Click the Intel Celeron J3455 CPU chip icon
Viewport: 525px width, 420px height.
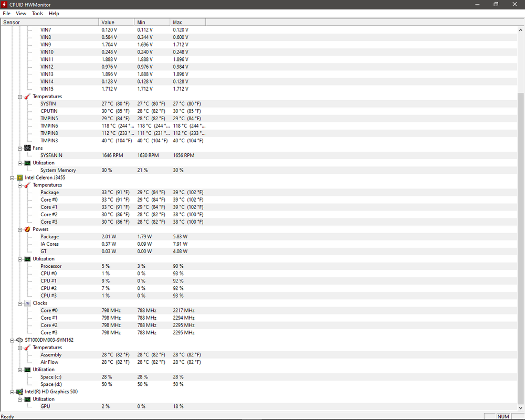(20, 178)
